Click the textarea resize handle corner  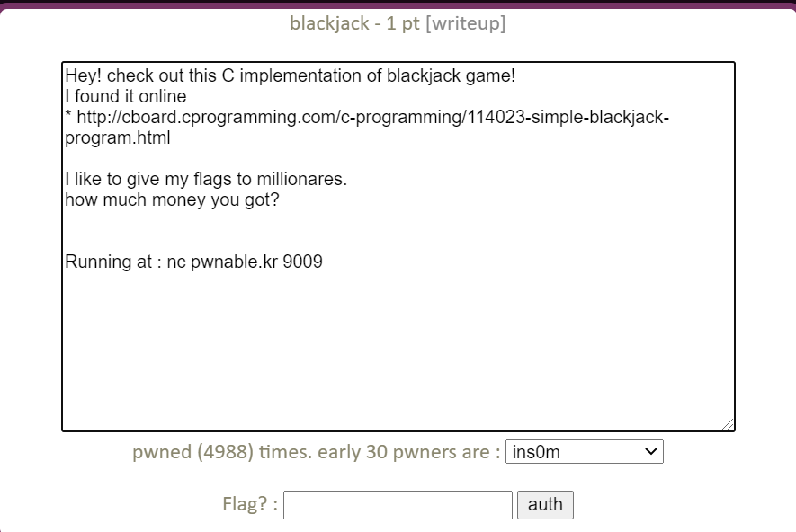[728, 424]
